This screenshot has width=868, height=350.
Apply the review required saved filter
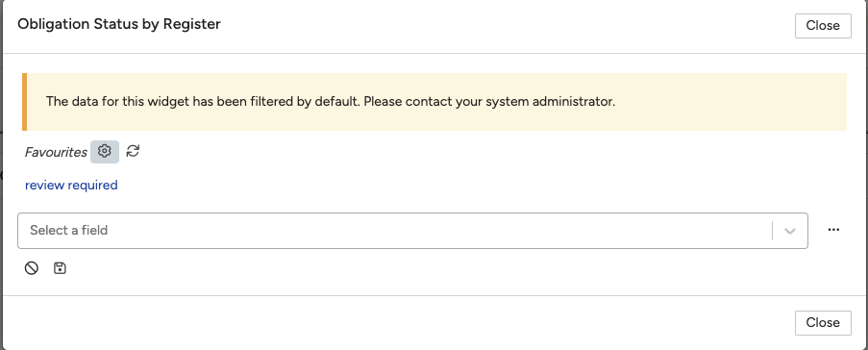coord(71,185)
